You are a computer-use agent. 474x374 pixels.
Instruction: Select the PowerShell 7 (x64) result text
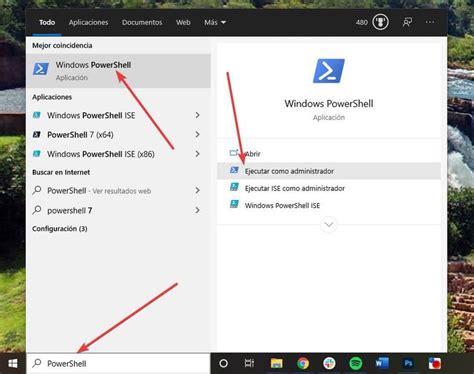(x=80, y=135)
